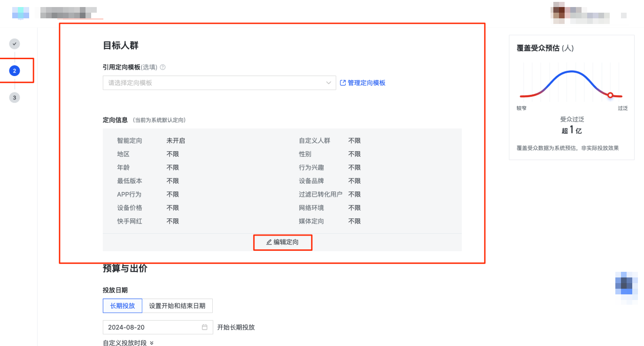The height and width of the screenshot is (346, 644).
Task: Open 管理定向模板 link
Action: pyautogui.click(x=366, y=83)
